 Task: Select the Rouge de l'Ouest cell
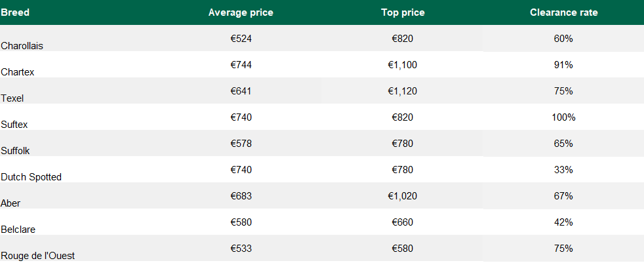[38, 255]
